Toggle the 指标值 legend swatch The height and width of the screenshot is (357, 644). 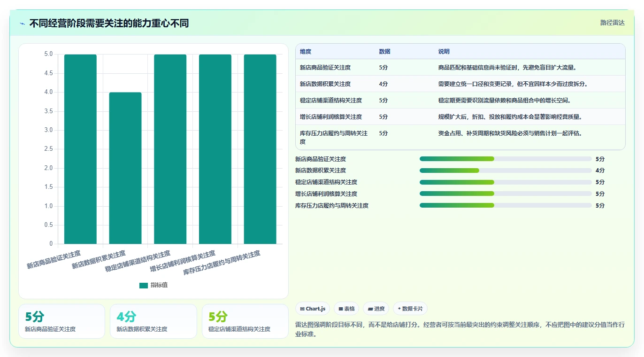[144, 285]
